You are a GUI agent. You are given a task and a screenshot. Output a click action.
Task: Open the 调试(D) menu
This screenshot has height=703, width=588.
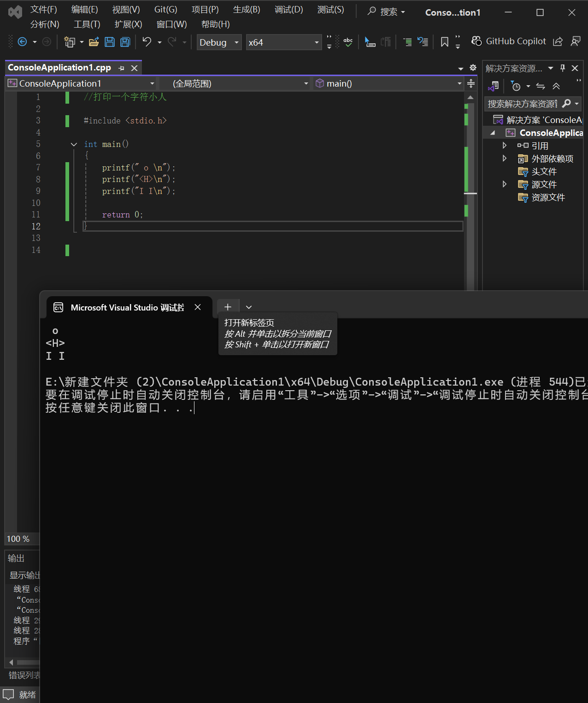coord(289,10)
